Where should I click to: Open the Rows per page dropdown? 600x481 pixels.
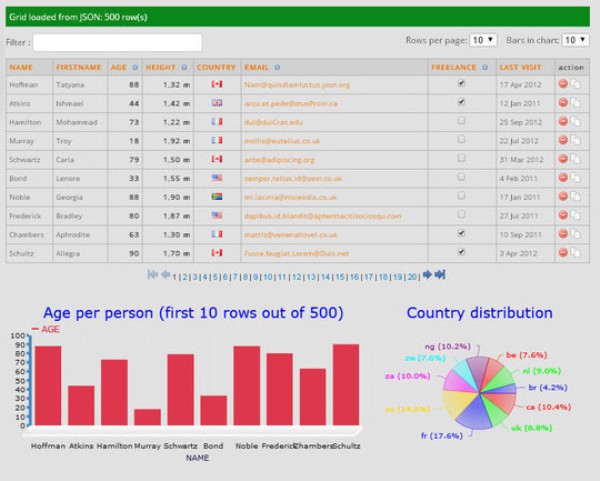(x=483, y=40)
